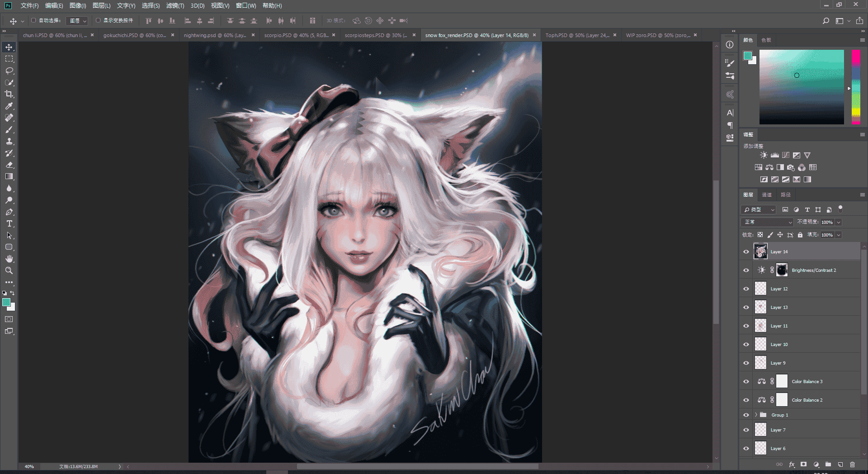868x474 pixels.
Task: Switch to the channels panel tab
Action: pyautogui.click(x=767, y=194)
